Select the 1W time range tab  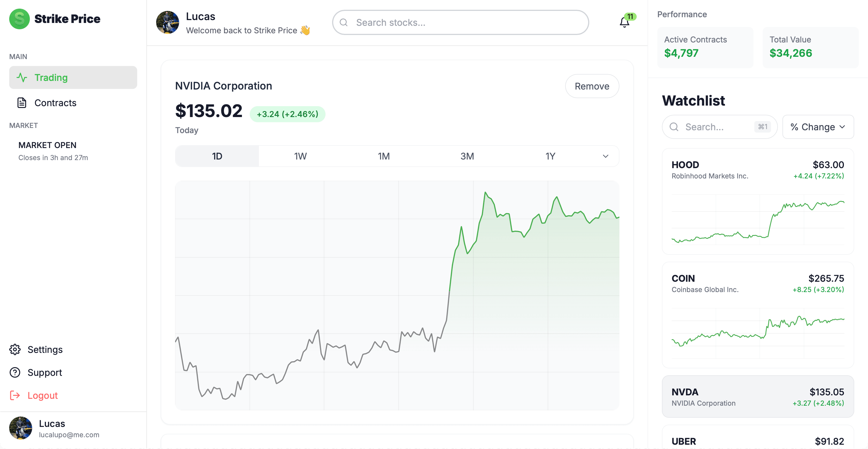(x=300, y=156)
